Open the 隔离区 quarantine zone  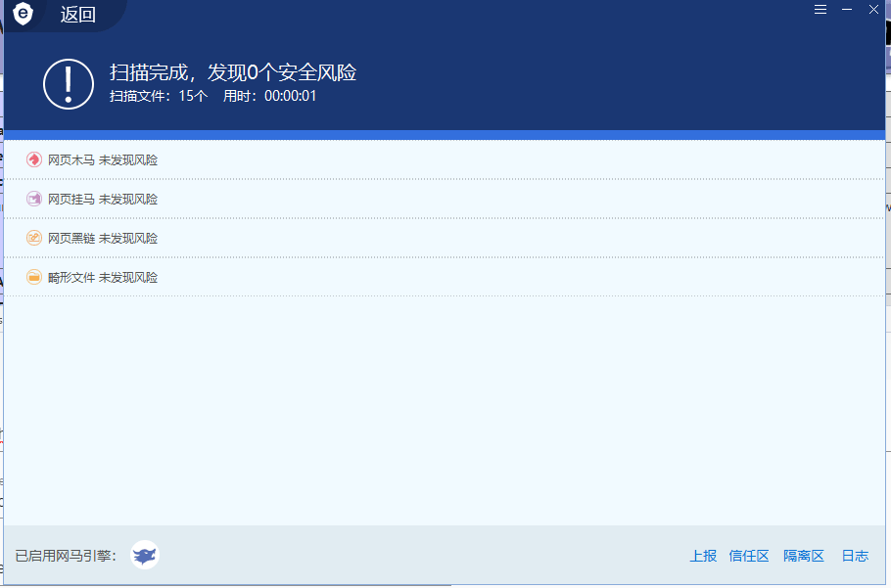(x=804, y=556)
